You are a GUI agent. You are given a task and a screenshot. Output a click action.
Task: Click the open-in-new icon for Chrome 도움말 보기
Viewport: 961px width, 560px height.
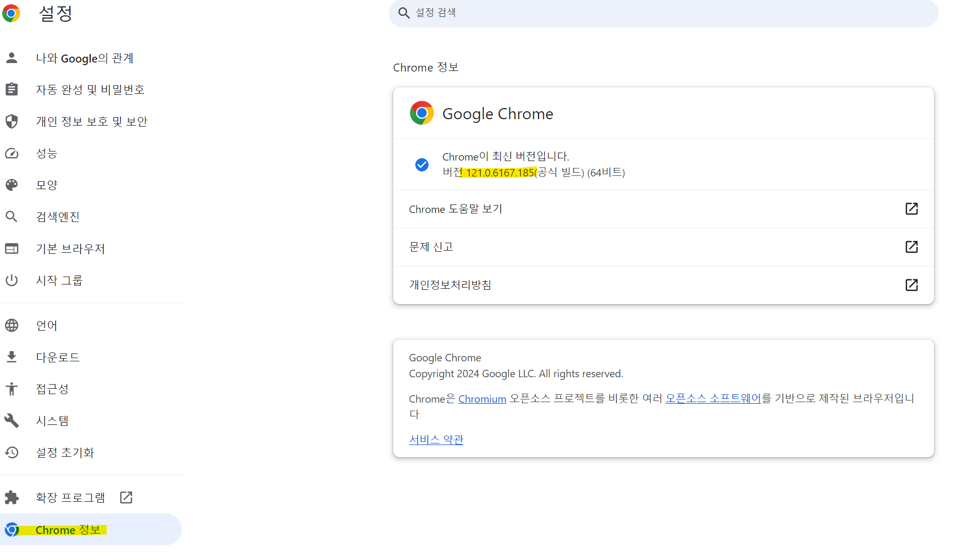(912, 209)
